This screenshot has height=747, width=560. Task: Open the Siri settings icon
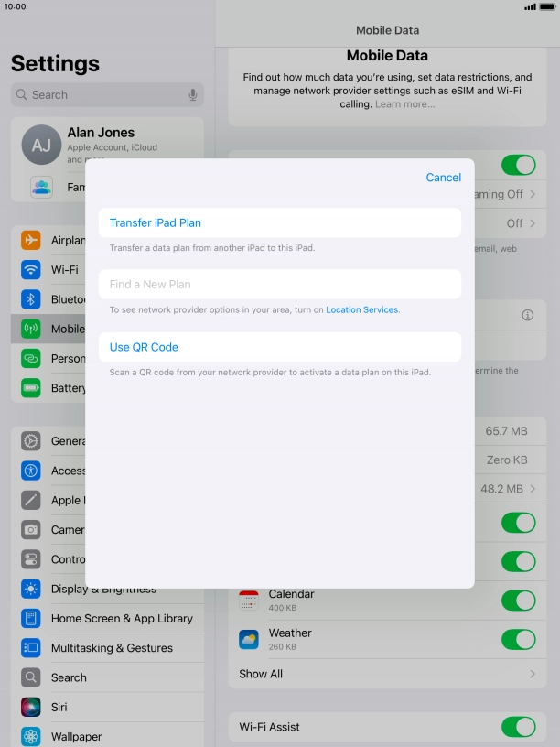(x=32, y=707)
